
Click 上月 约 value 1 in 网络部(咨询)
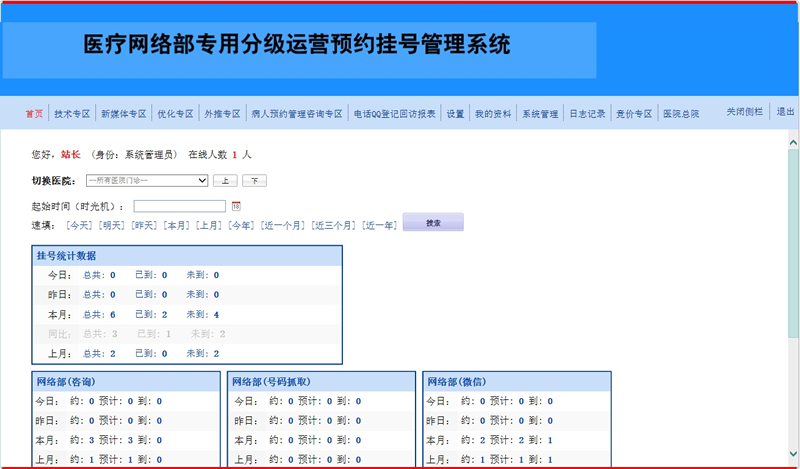coord(92,460)
